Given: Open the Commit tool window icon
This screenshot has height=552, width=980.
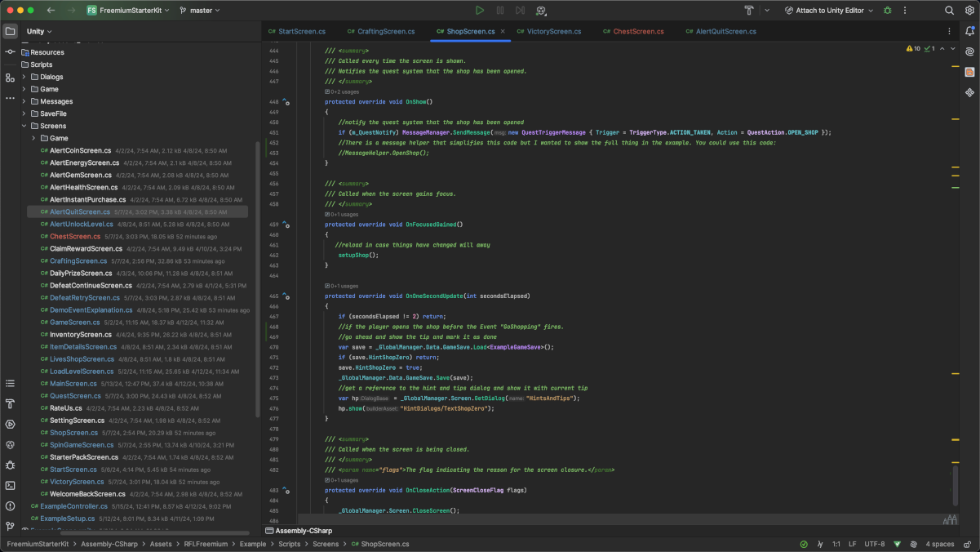Looking at the screenshot, I should point(10,51).
